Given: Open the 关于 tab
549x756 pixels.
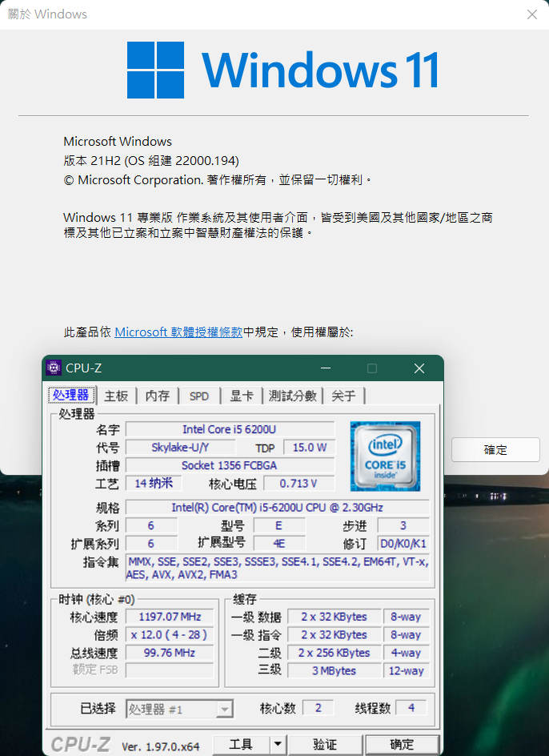Looking at the screenshot, I should 343,396.
